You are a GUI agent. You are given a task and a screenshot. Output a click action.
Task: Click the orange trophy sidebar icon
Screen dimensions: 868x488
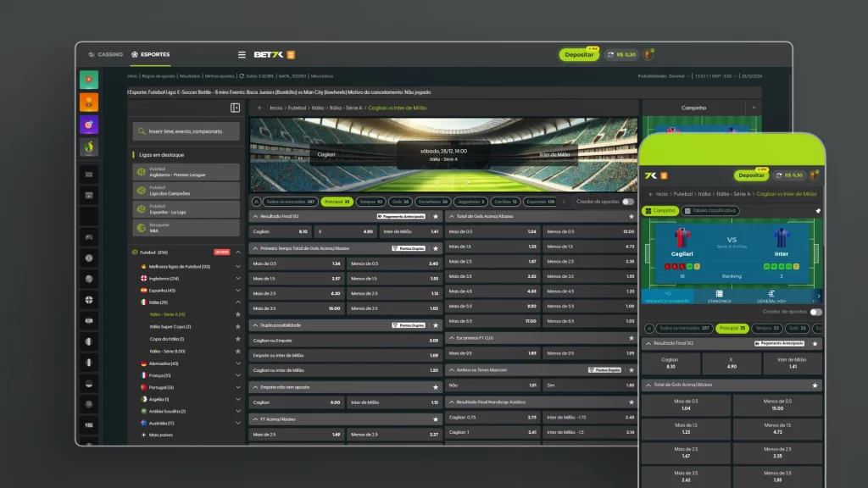pos(89,102)
